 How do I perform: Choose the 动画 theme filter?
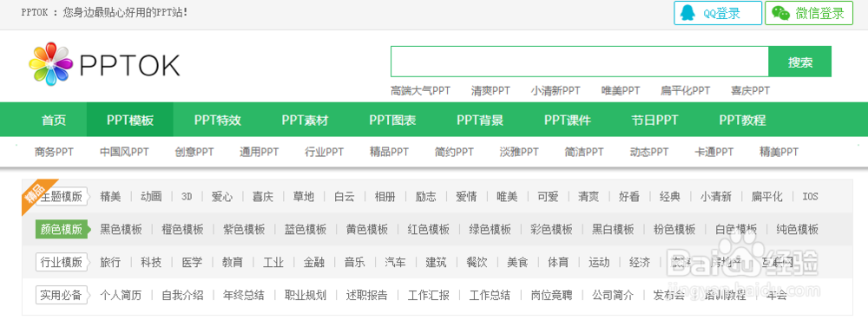click(151, 196)
